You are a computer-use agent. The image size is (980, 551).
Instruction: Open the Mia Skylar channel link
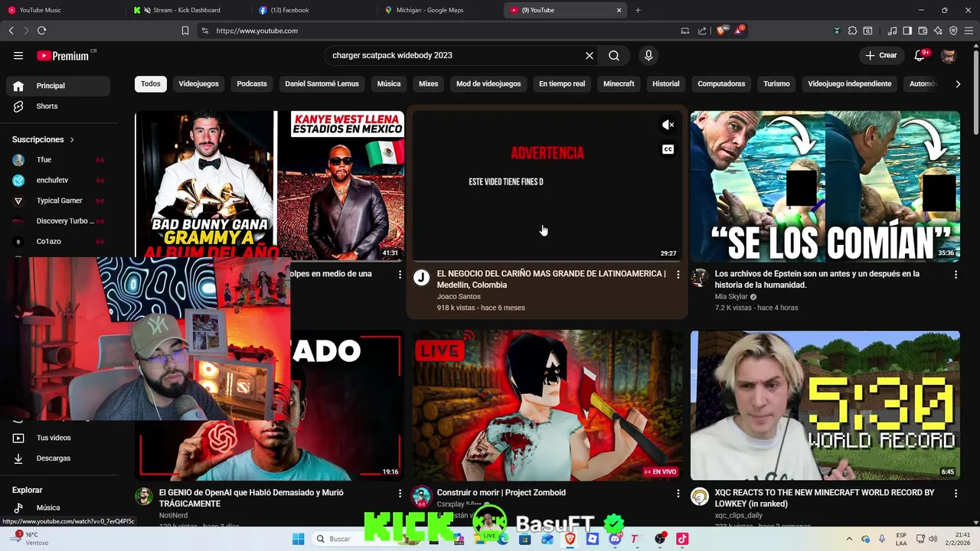(x=731, y=297)
